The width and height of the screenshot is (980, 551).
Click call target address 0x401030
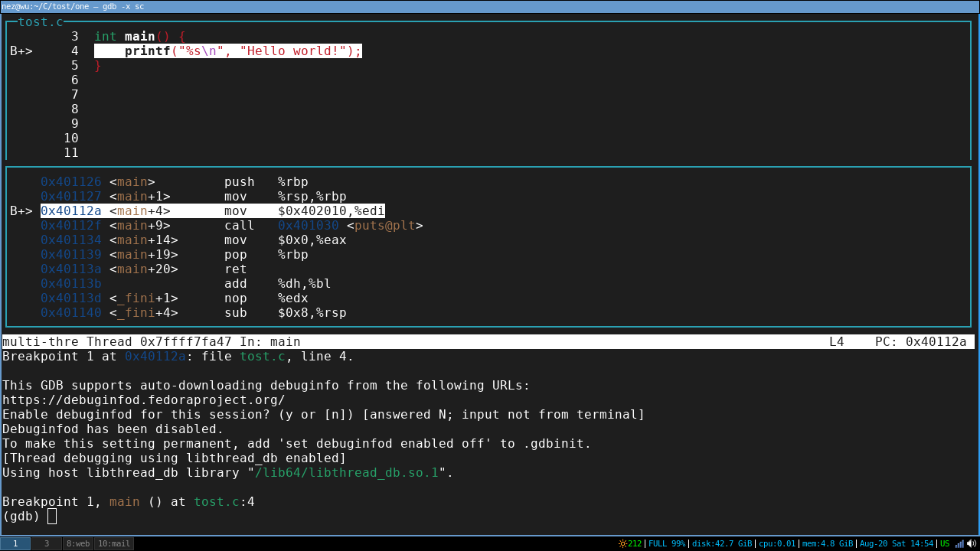pos(309,226)
